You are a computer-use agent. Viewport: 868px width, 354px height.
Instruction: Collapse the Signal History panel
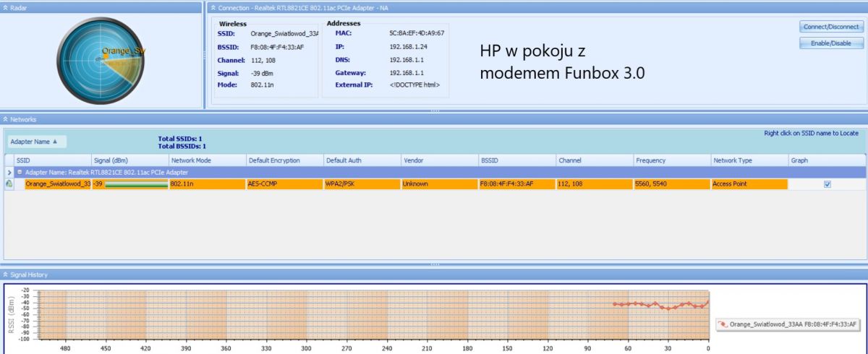tap(5, 275)
